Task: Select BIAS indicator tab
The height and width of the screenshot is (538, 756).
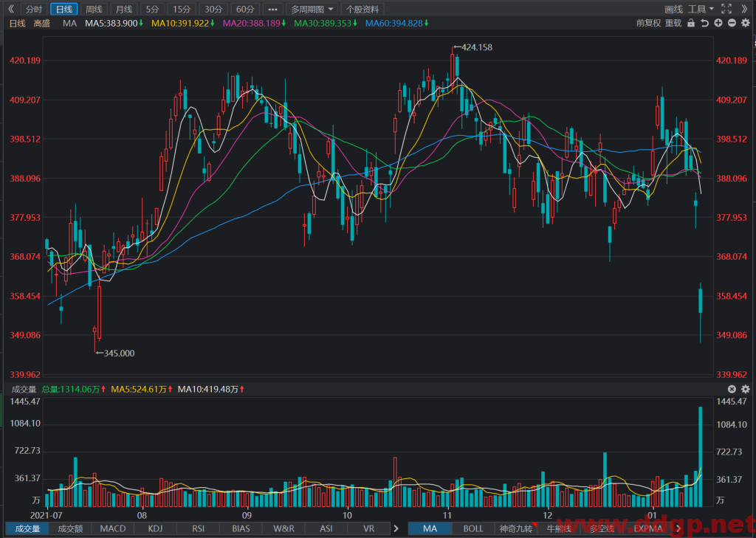Action: click(241, 528)
